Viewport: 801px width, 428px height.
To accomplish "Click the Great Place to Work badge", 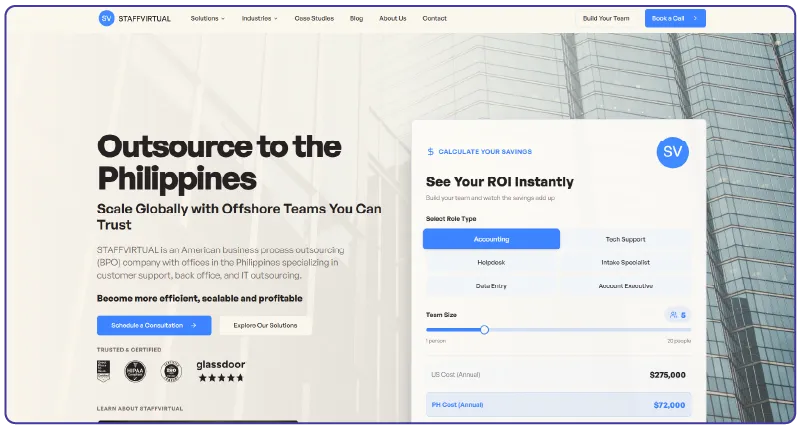I will coord(103,371).
